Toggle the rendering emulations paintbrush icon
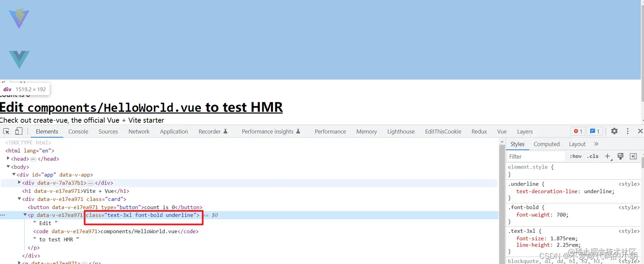This screenshot has width=644, height=264. [621, 157]
